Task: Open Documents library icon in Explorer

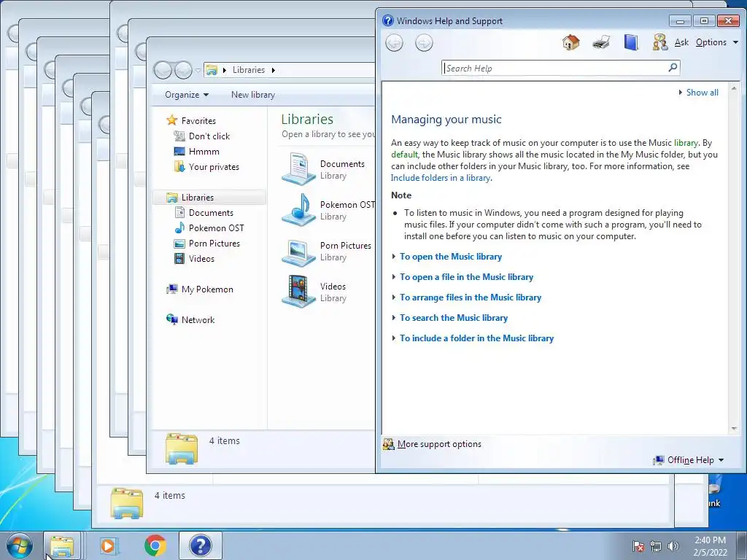Action: pos(298,168)
